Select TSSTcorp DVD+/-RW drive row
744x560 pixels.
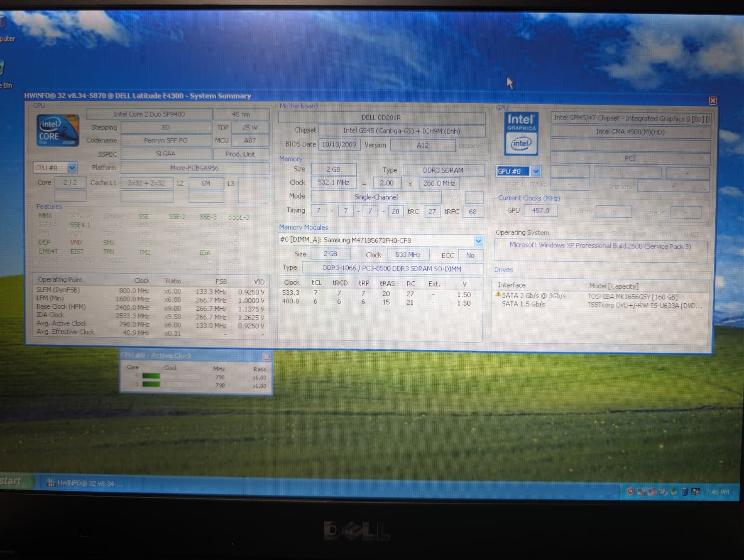coord(600,305)
